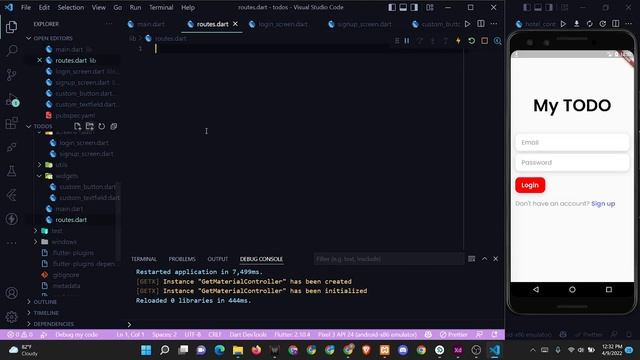The width and height of the screenshot is (640, 360).
Task: Toggle the panel layout button
Action: click(x=403, y=7)
